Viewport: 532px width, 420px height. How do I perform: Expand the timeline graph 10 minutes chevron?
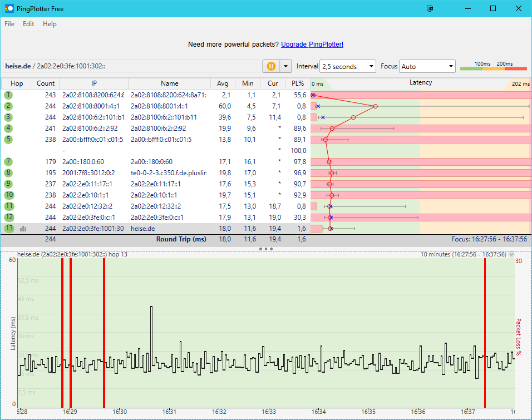coord(511,254)
